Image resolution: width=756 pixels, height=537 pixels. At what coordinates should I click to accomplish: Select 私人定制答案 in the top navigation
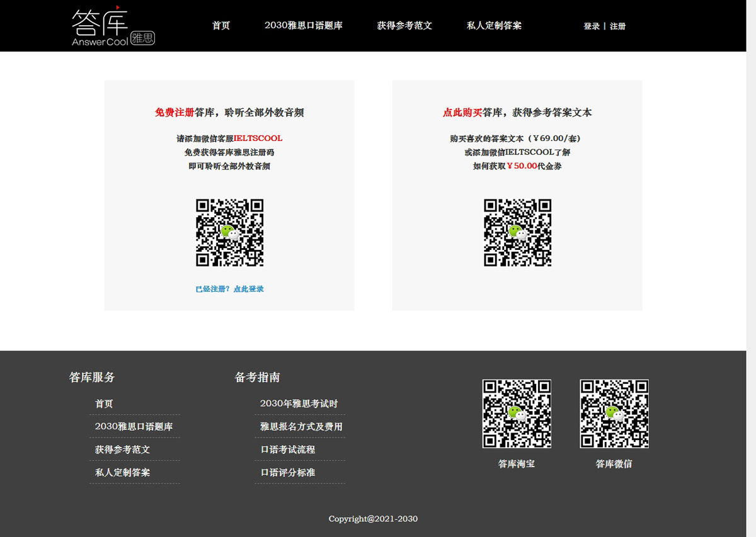[494, 26]
